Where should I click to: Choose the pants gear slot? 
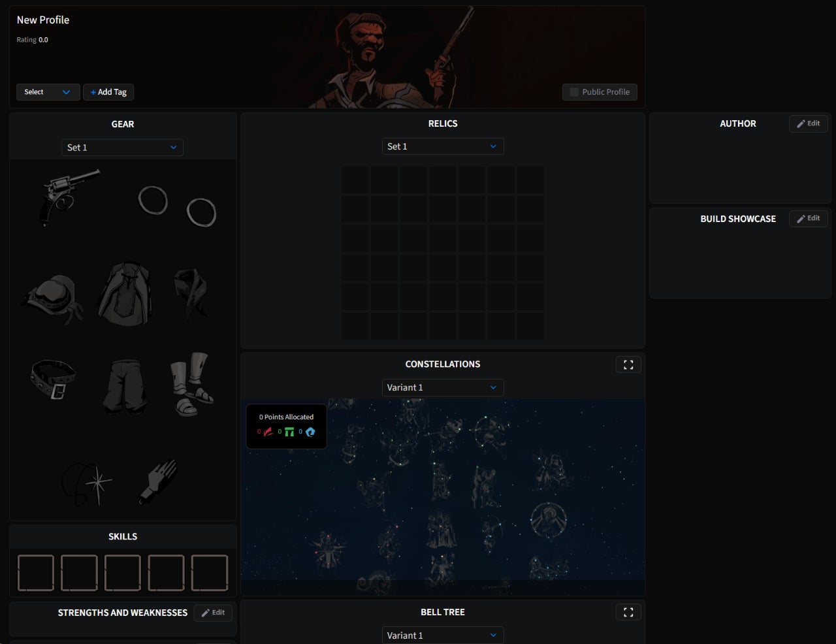pos(125,385)
